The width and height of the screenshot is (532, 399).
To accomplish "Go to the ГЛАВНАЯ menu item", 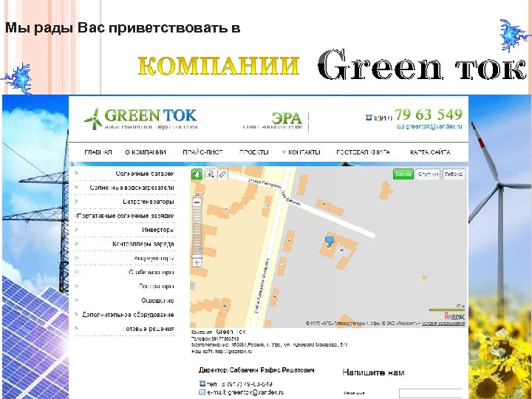I will 98,152.
